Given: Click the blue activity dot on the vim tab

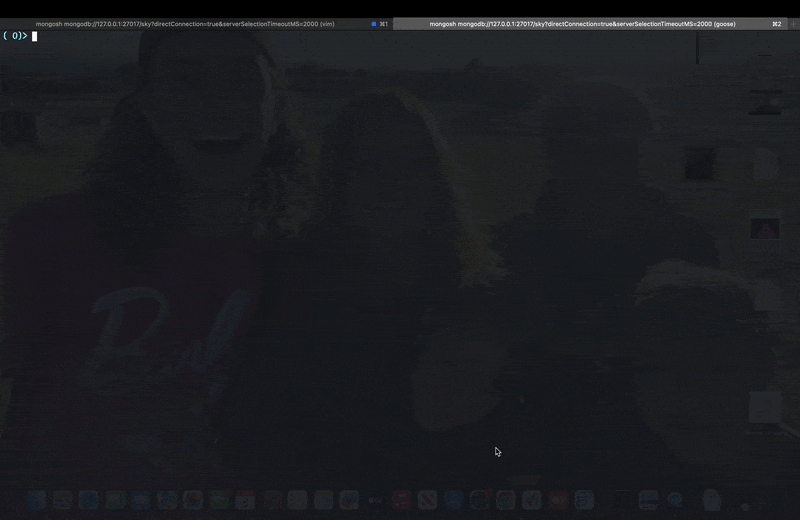Looking at the screenshot, I should tap(374, 24).
